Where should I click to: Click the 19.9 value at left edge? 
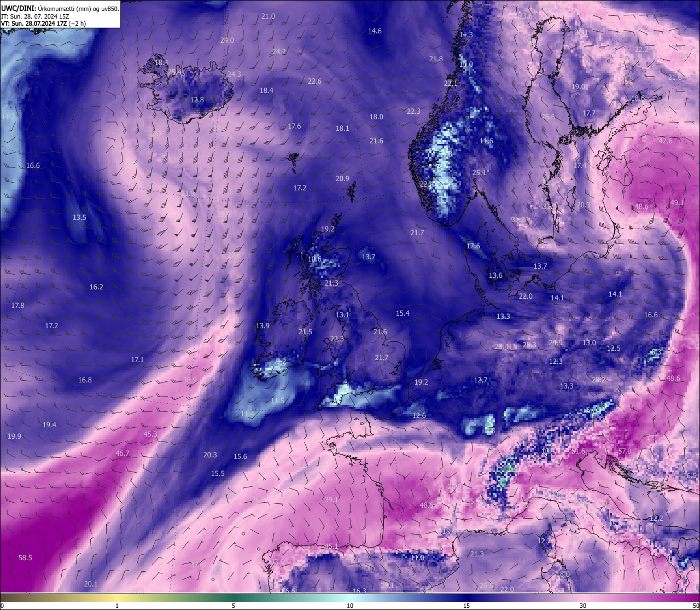pyautogui.click(x=14, y=436)
